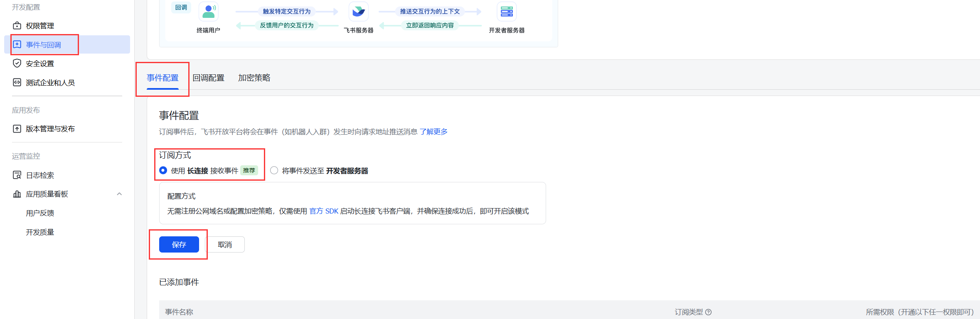Switch to the 加密策略 tab

254,78
